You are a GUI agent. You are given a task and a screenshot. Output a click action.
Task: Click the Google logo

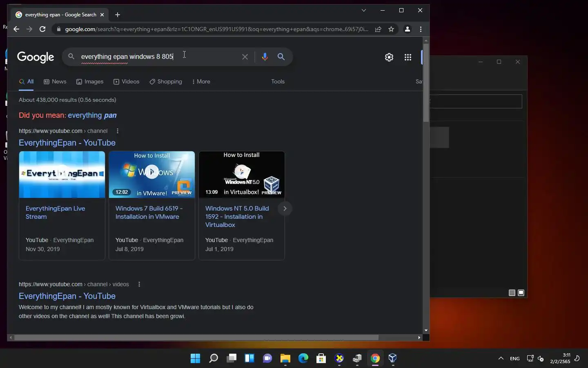(x=36, y=57)
